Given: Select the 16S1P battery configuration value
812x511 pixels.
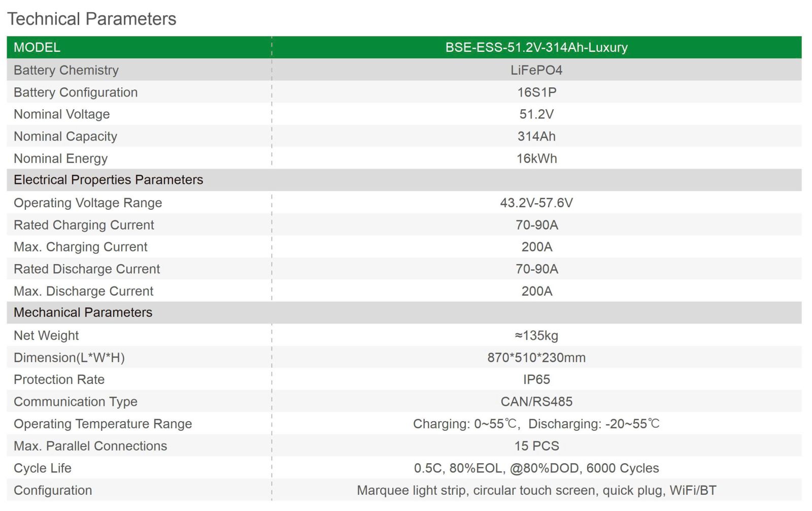Looking at the screenshot, I should [x=536, y=92].
